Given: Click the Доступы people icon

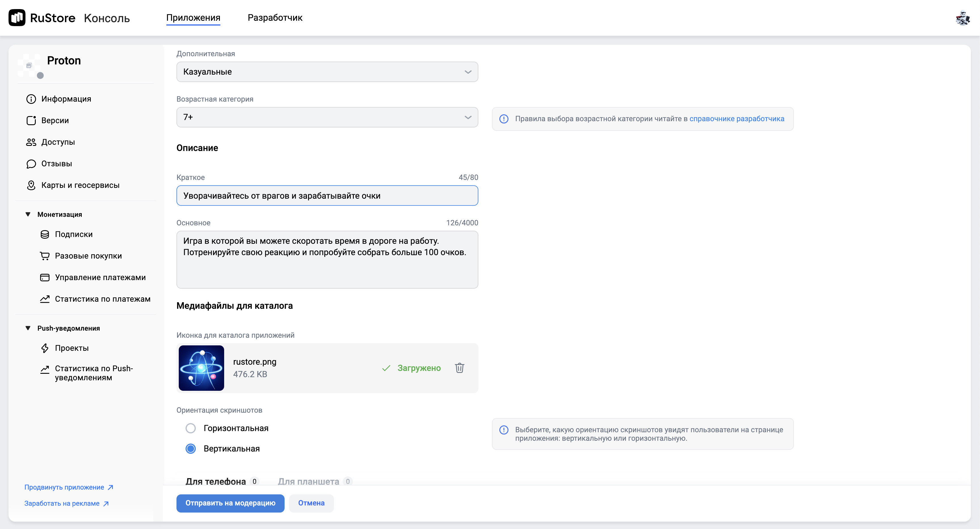Looking at the screenshot, I should 31,142.
